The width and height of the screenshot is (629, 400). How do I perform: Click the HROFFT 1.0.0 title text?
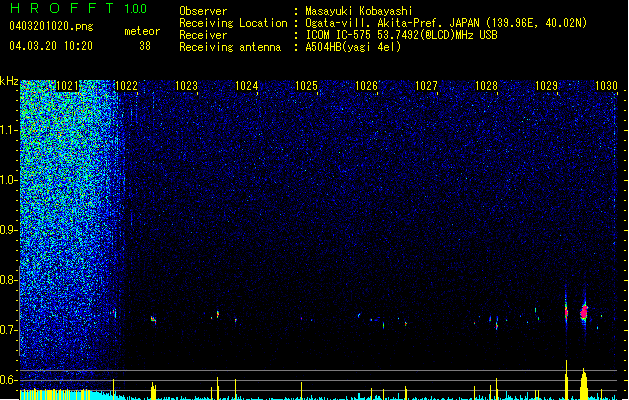pyautogui.click(x=79, y=8)
